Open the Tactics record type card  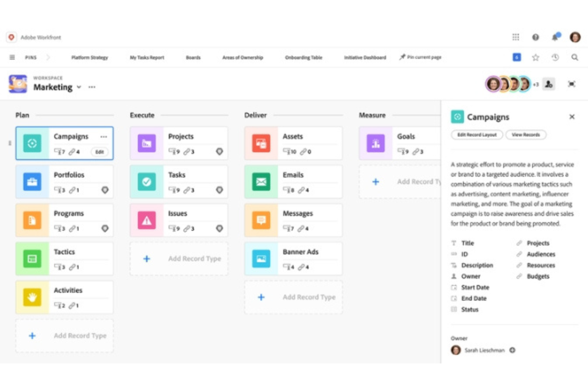[x=64, y=259]
